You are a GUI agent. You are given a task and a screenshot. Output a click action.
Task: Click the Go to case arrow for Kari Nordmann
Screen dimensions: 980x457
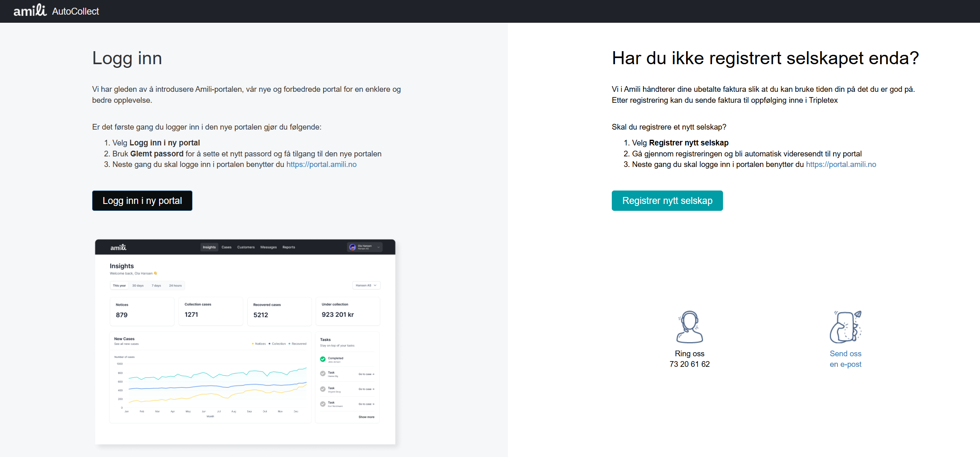367,404
